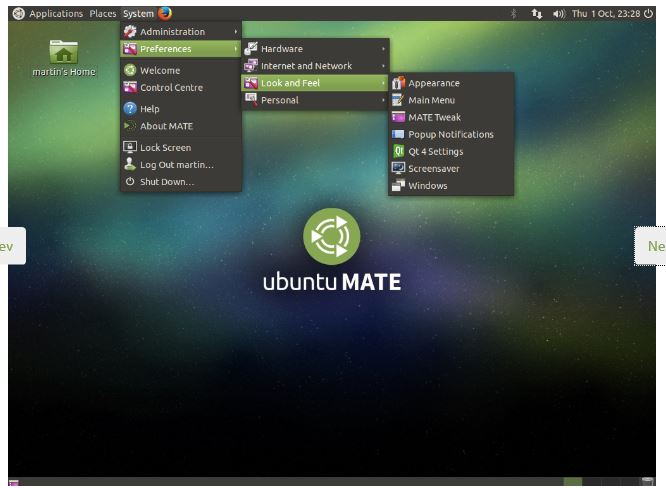Viewport: 666px width, 488px height.
Task: Click the Lock Screen icon
Action: [x=130, y=147]
